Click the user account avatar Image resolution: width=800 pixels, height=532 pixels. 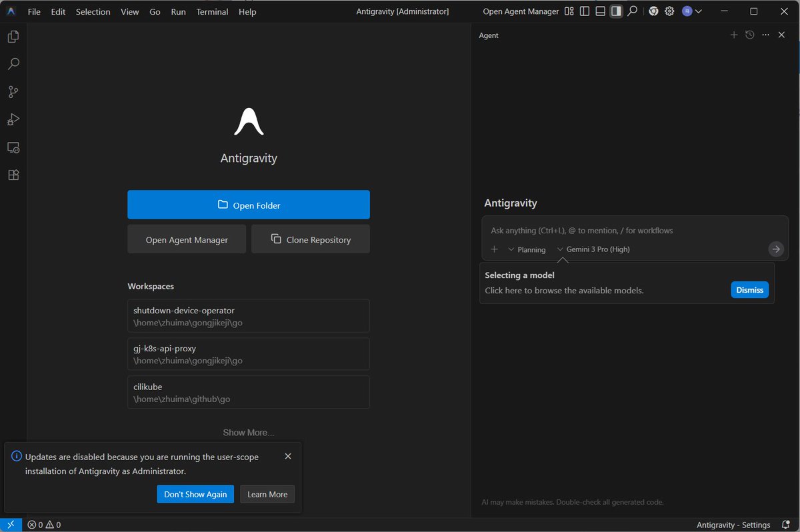click(687, 11)
